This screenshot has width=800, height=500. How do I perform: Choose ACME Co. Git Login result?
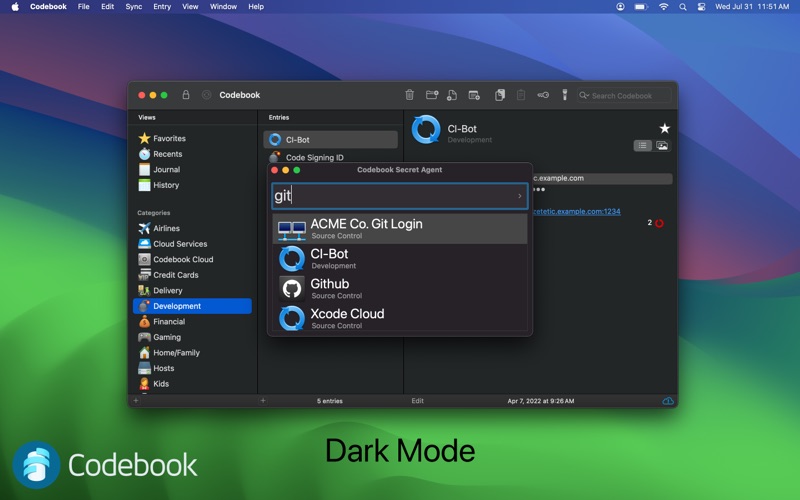399,229
